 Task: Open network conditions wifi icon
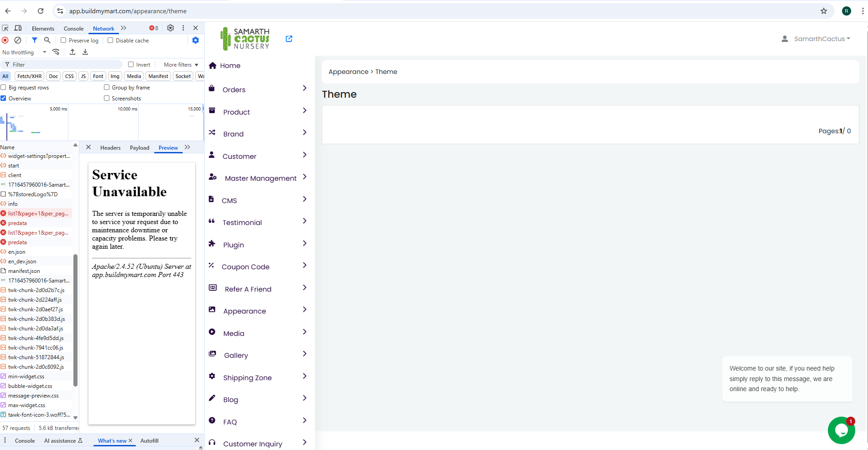tap(56, 52)
